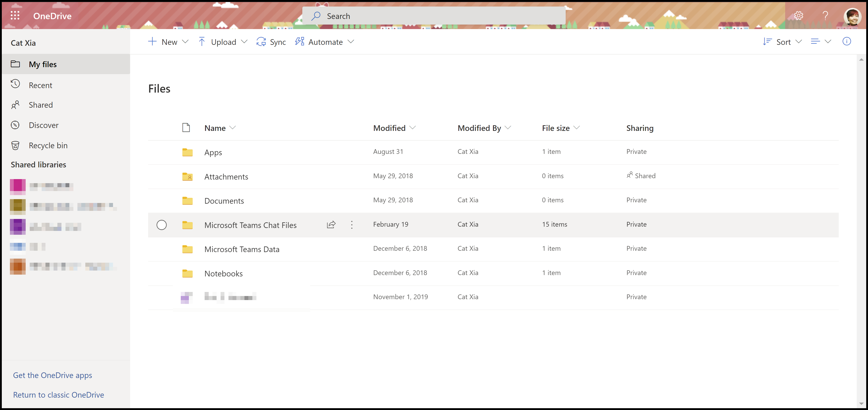868x410 pixels.
Task: Expand the Sort dropdown chevron
Action: click(798, 41)
